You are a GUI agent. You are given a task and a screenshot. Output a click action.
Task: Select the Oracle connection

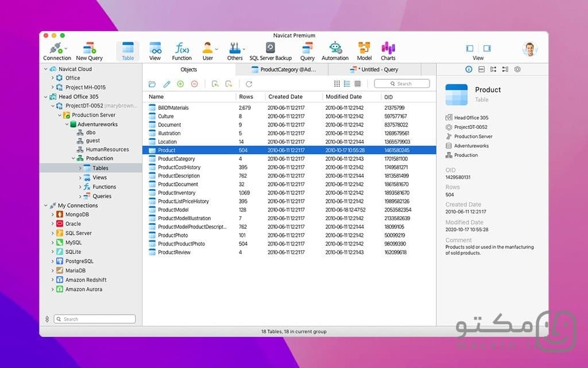[x=73, y=224]
